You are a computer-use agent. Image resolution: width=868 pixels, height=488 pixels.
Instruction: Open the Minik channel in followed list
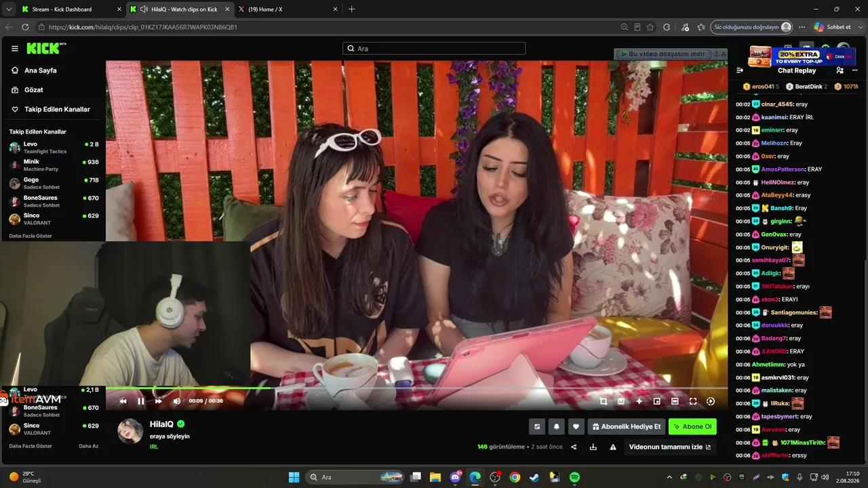tap(53, 165)
